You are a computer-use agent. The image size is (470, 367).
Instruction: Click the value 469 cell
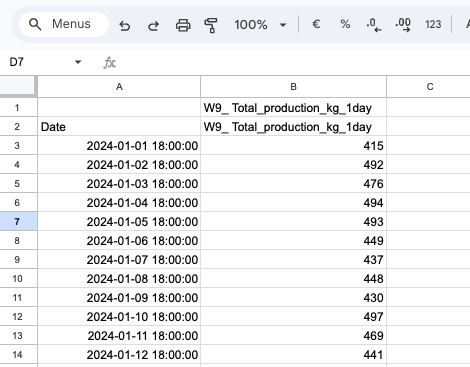click(x=293, y=336)
